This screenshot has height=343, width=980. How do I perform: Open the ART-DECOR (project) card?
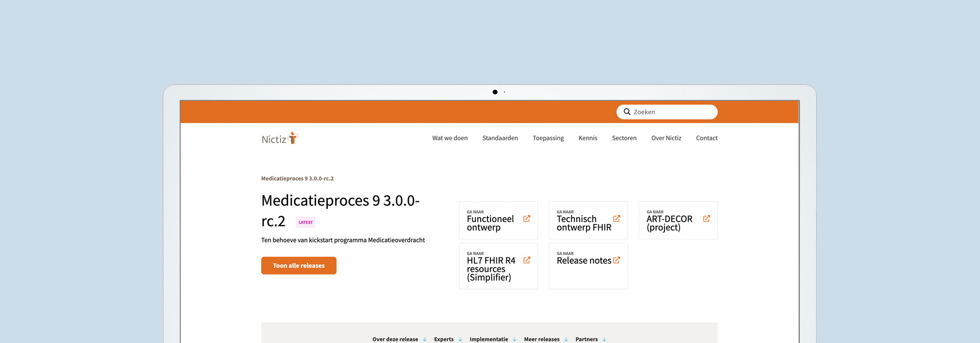point(678,220)
